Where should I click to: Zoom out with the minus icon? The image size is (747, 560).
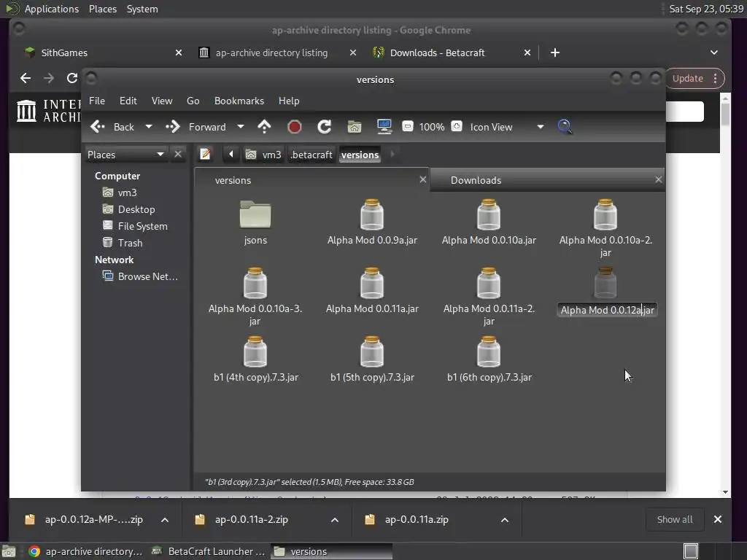pos(407,127)
